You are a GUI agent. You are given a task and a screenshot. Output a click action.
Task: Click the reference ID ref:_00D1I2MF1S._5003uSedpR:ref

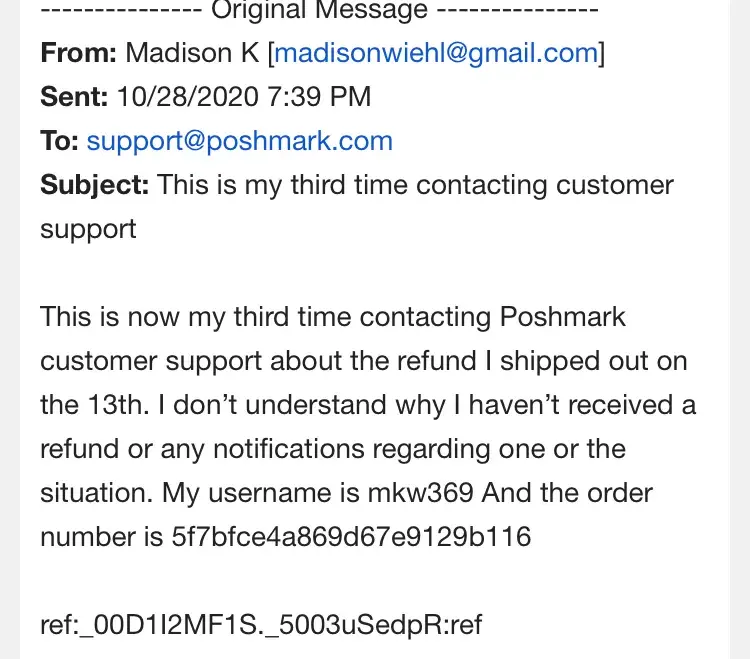coord(261,625)
